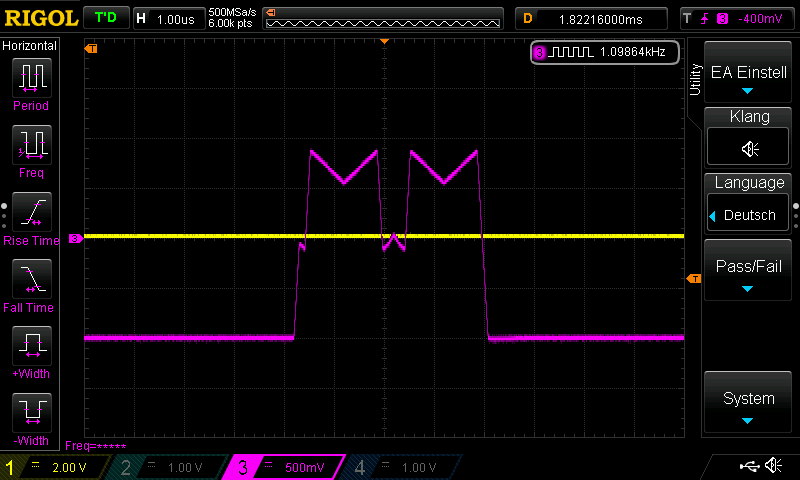The image size is (800, 480).
Task: Select the Period measurement icon
Action: [x=32, y=78]
